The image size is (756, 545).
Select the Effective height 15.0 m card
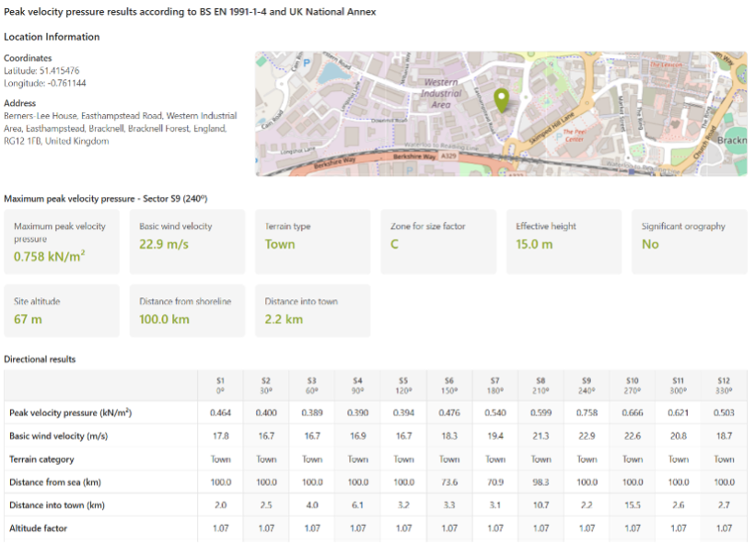point(564,241)
